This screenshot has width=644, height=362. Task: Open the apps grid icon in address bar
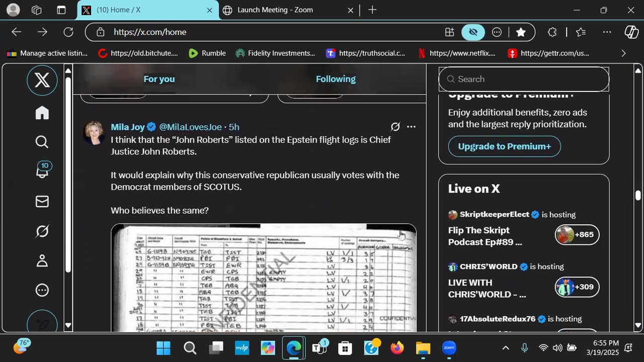point(450,32)
